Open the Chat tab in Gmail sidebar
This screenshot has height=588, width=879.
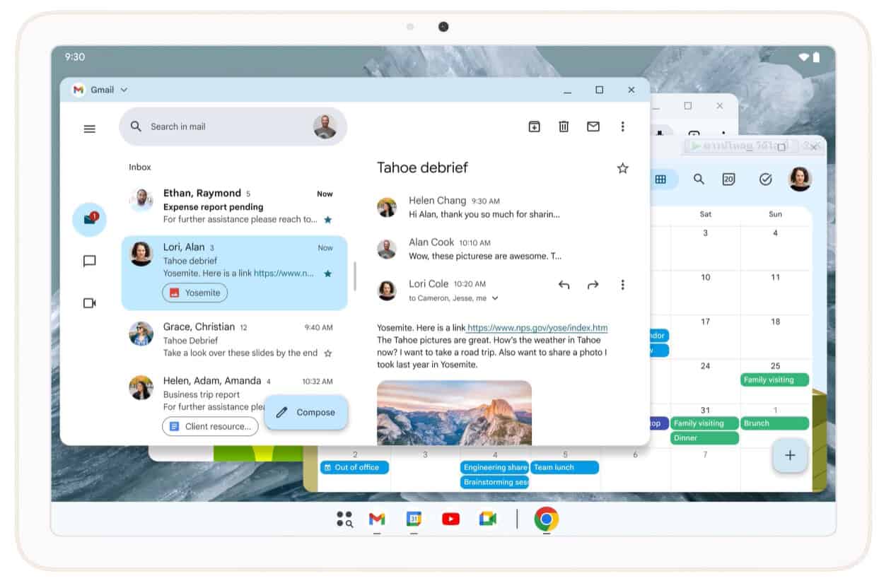click(x=89, y=261)
